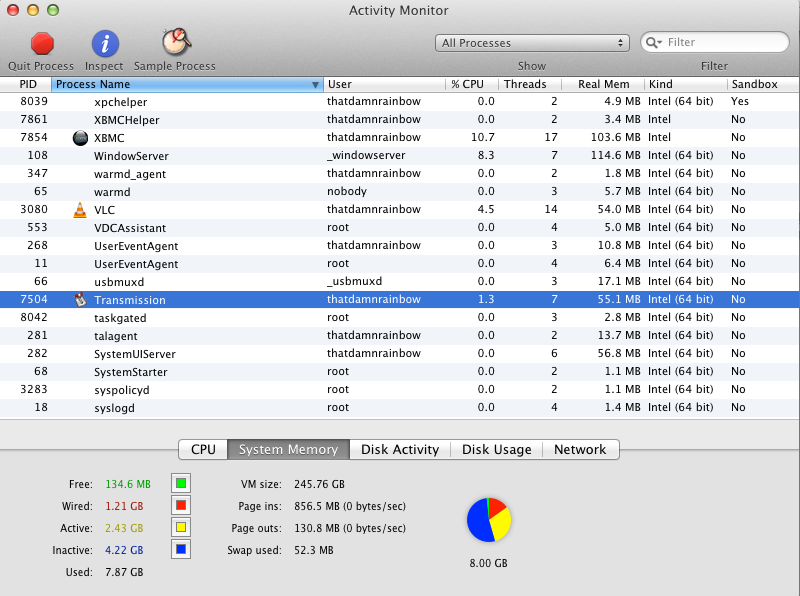Click the 245.76 GB VM size value
The image size is (800, 596).
(319, 484)
